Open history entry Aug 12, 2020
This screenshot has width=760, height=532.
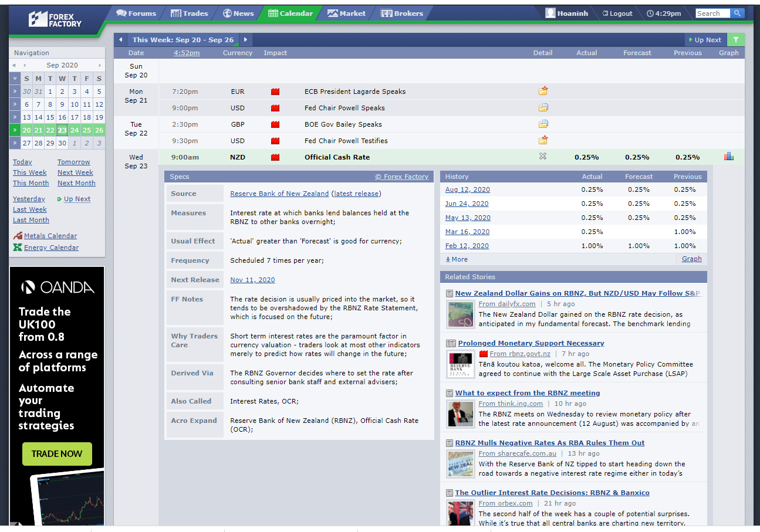coord(467,189)
